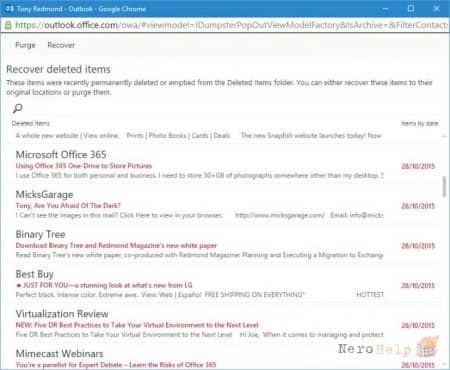Open search with the magnifier icon

pos(17,108)
